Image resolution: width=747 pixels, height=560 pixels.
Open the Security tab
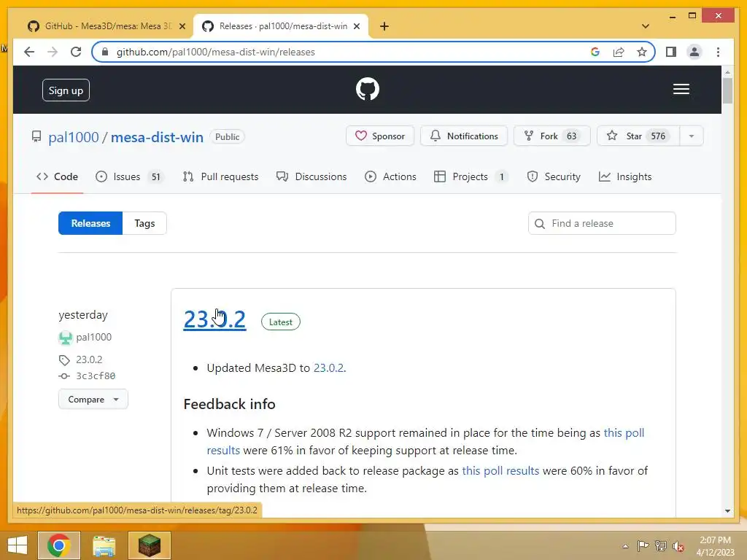[x=554, y=176]
